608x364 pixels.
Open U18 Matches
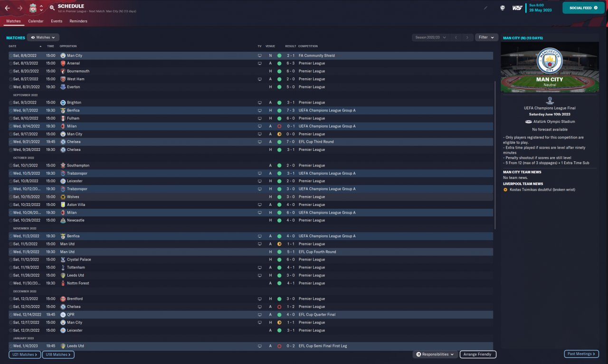(58, 355)
